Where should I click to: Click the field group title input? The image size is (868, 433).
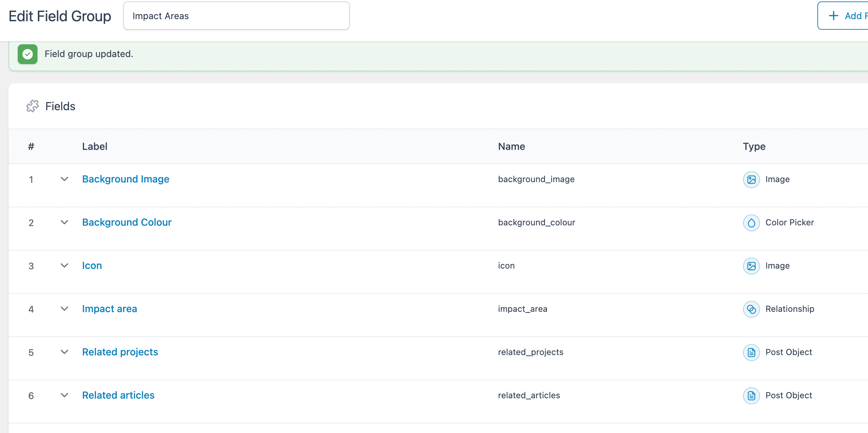[x=236, y=16]
